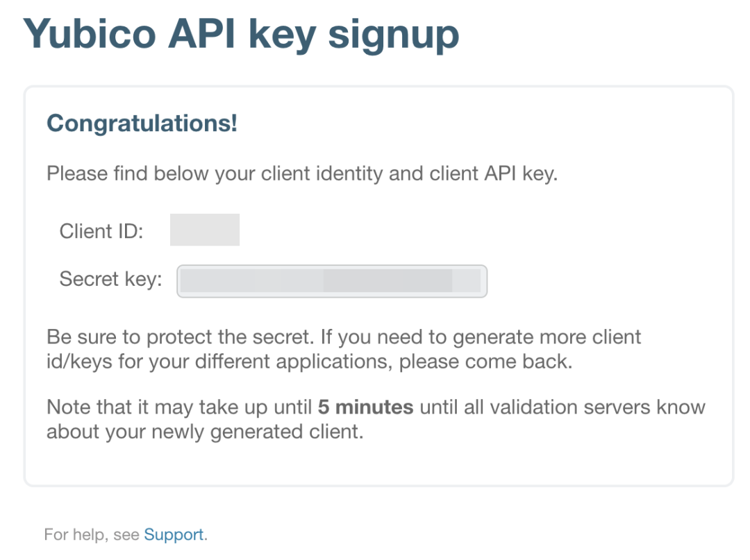This screenshot has height=560, width=750.
Task: Open the Support link
Action: (x=174, y=534)
